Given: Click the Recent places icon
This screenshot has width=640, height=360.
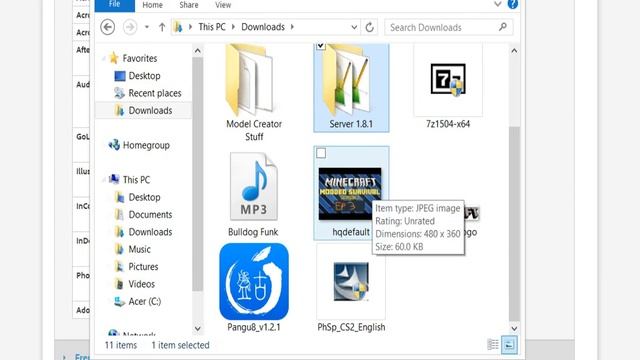Looking at the screenshot, I should tap(119, 93).
